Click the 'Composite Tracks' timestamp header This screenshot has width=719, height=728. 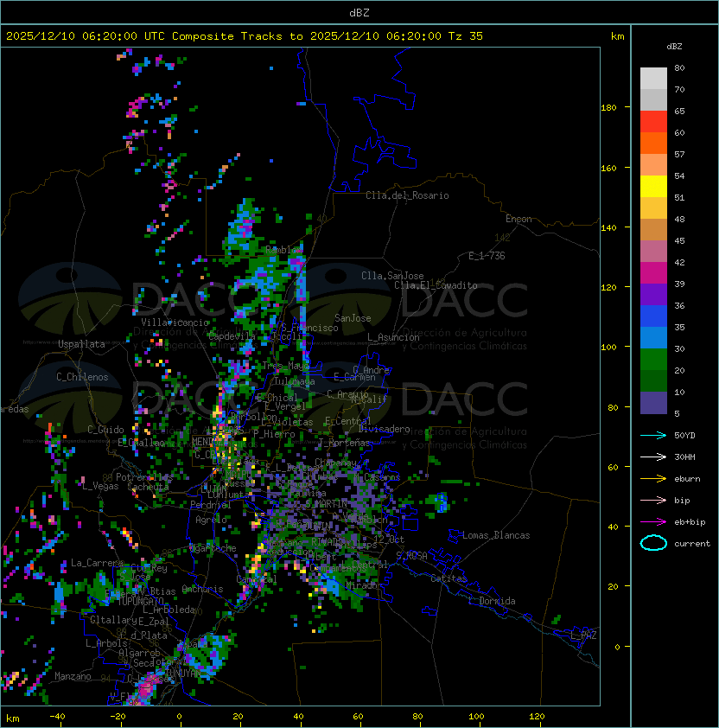[x=245, y=36]
